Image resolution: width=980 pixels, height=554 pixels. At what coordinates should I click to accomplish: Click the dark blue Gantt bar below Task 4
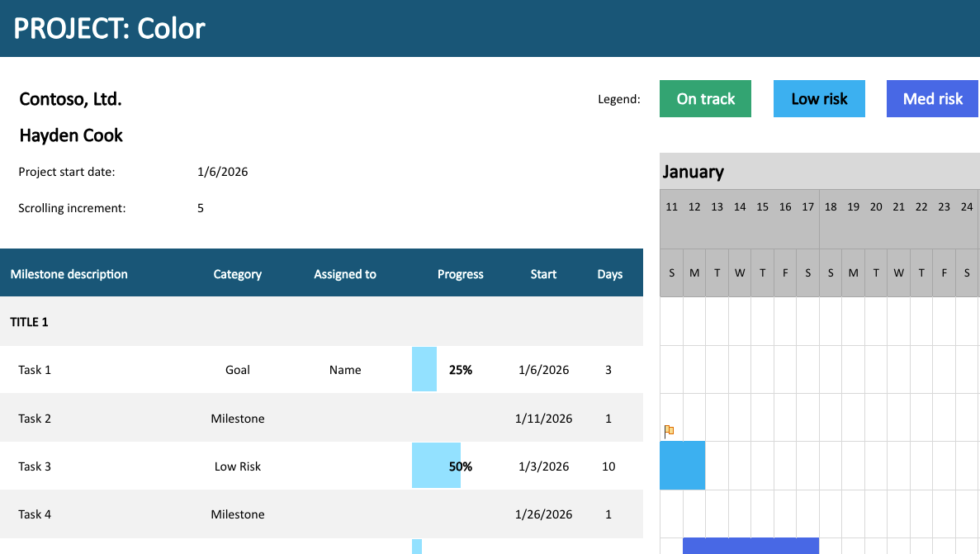pyautogui.click(x=750, y=545)
